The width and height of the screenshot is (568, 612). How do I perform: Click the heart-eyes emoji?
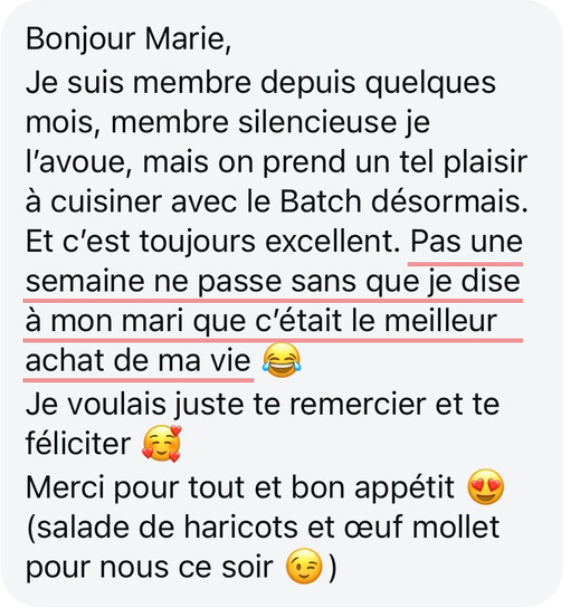[486, 487]
